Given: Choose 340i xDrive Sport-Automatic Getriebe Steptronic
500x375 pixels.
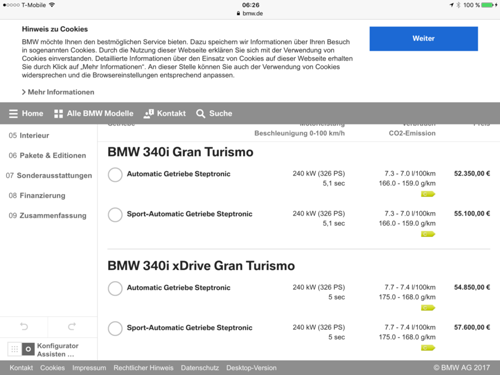Looking at the screenshot, I should tap(115, 328).
